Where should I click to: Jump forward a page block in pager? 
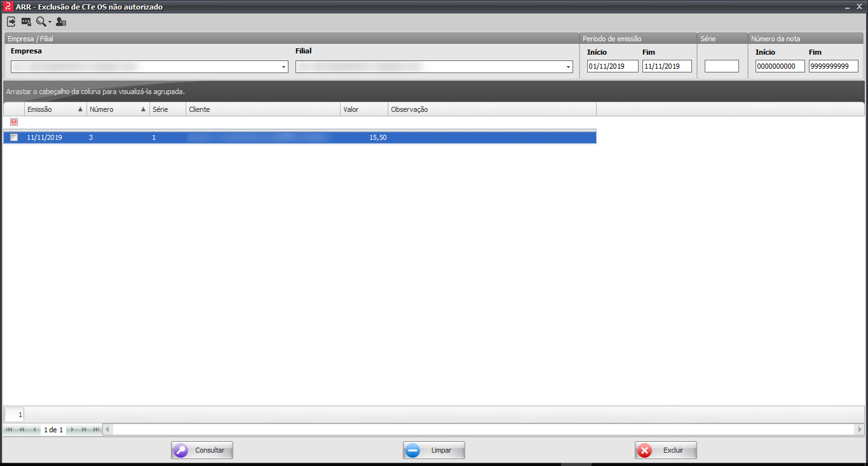tap(84, 430)
